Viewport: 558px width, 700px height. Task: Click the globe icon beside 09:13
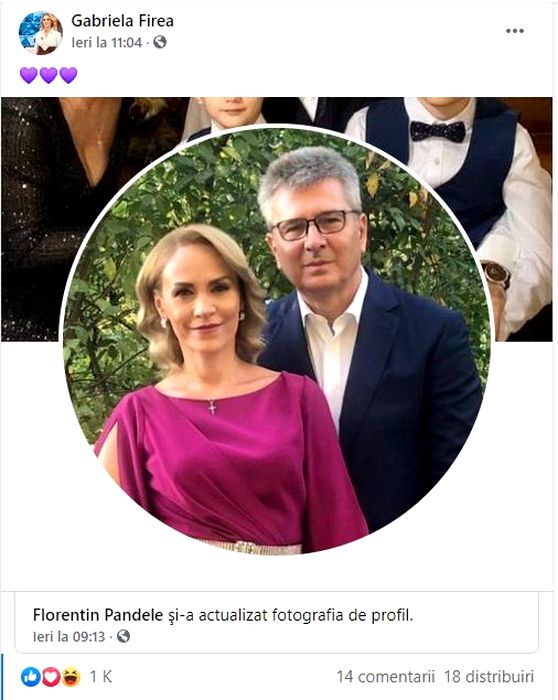coord(123,636)
